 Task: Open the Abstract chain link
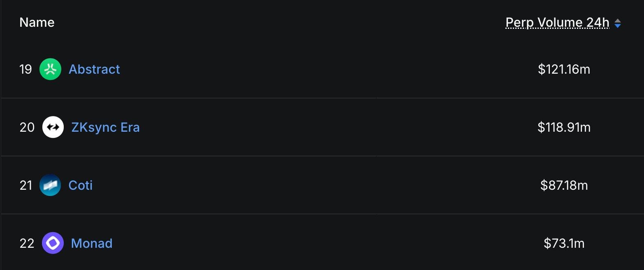point(94,69)
